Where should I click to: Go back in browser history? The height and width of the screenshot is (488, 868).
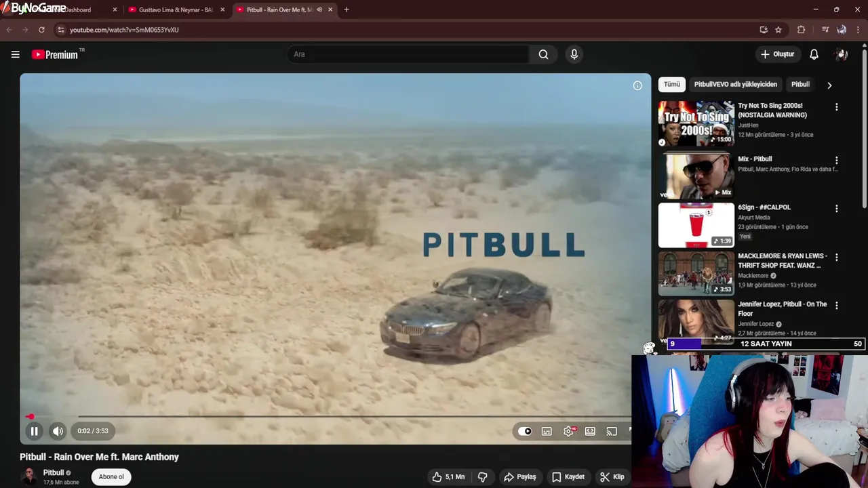9,30
